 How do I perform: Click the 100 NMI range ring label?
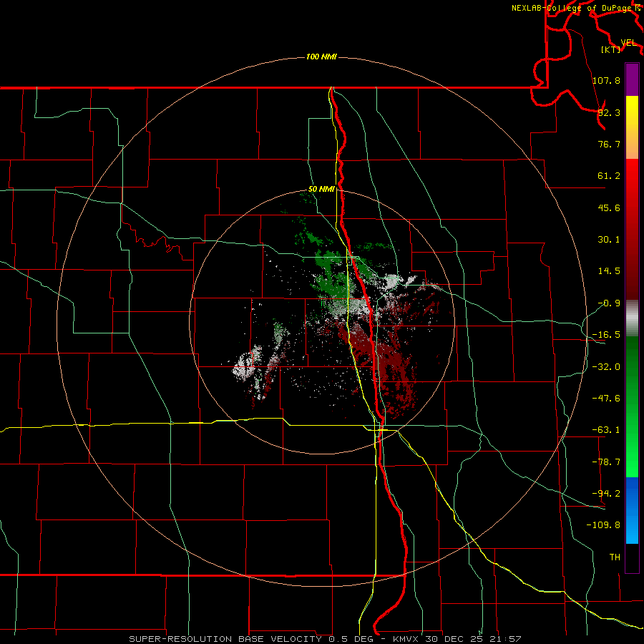pyautogui.click(x=321, y=57)
